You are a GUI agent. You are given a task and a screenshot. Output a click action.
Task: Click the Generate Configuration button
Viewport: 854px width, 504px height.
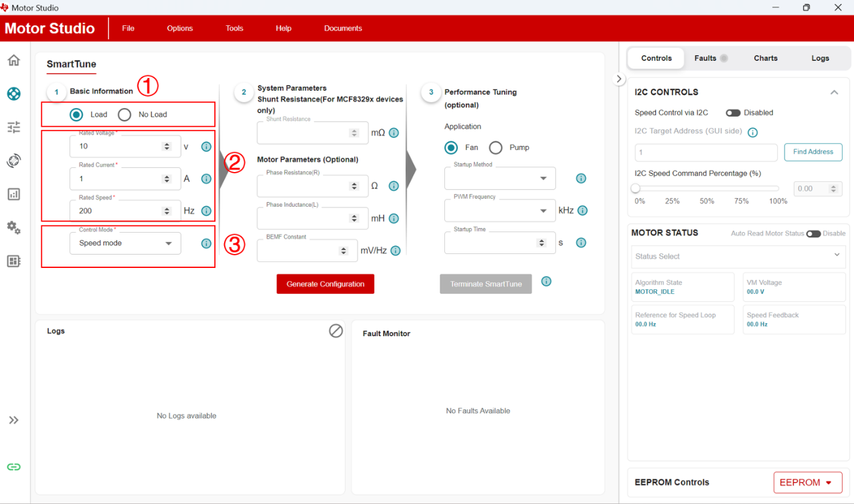click(326, 284)
